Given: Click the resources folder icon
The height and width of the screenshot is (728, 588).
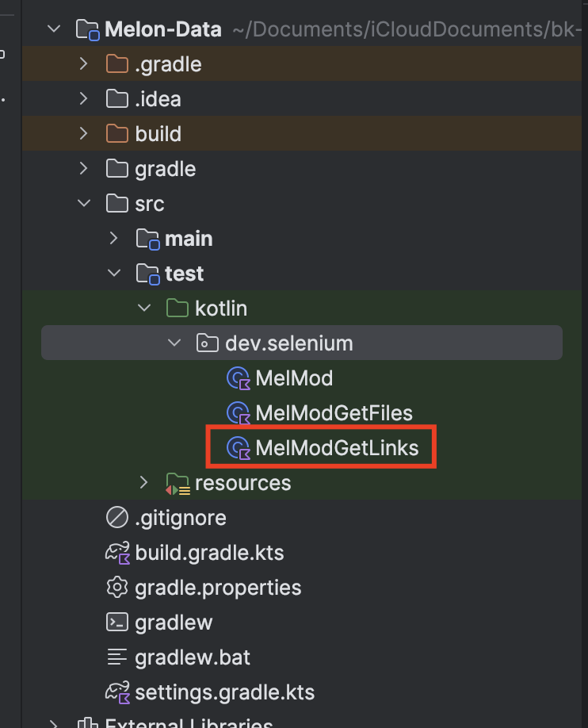Looking at the screenshot, I should click(x=178, y=483).
